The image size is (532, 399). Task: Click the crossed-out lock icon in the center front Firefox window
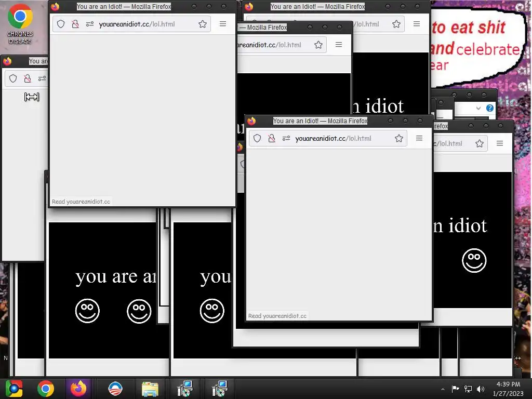coord(272,138)
